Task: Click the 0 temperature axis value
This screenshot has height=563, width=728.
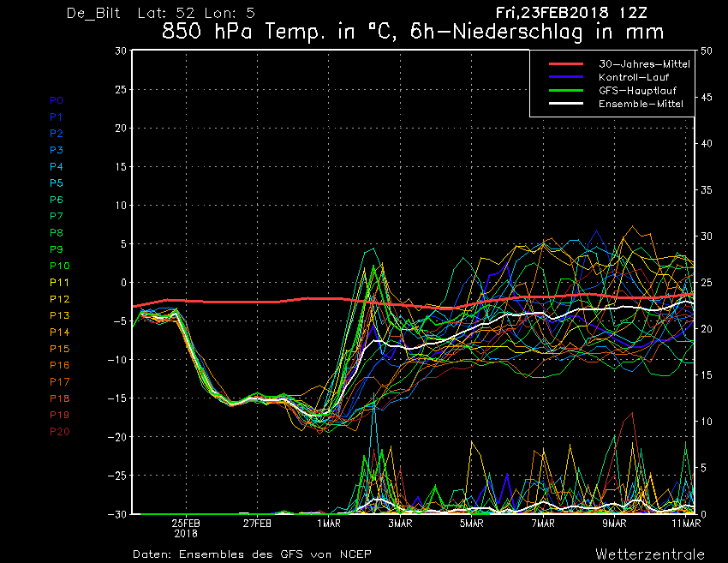Action: pos(123,283)
